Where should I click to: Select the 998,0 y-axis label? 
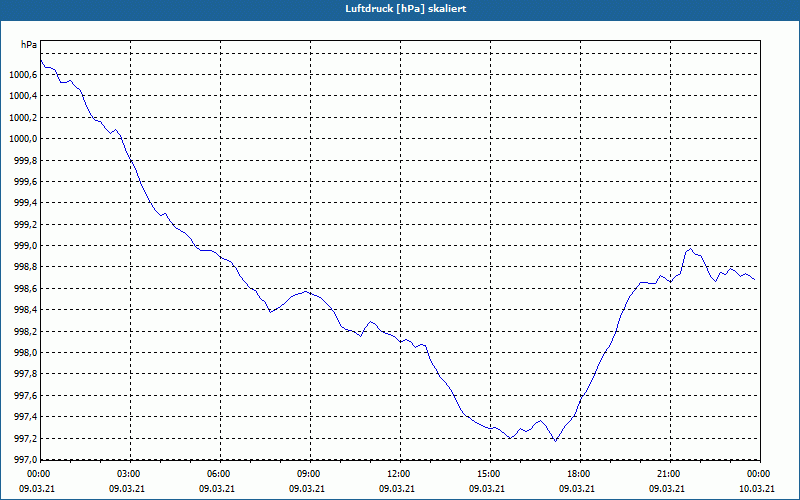point(26,353)
